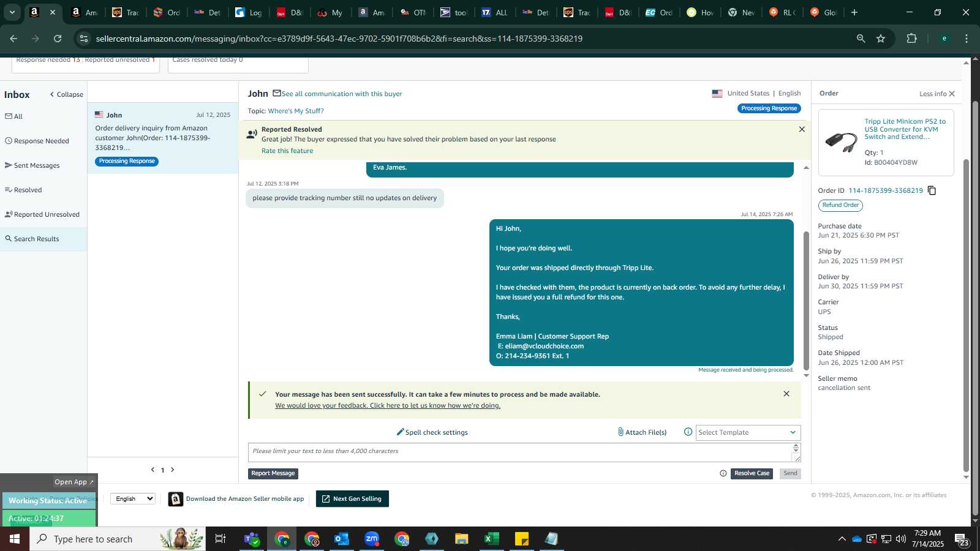Bookmark this page with star icon

click(881, 39)
